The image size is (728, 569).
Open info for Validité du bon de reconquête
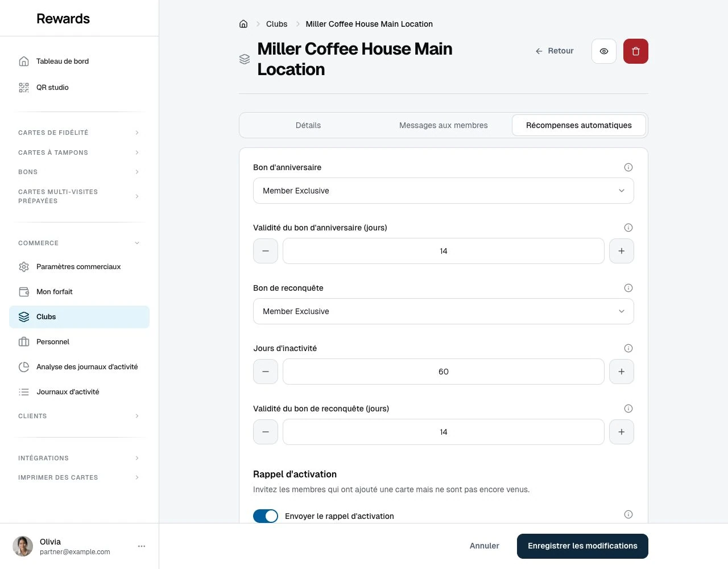click(x=628, y=409)
